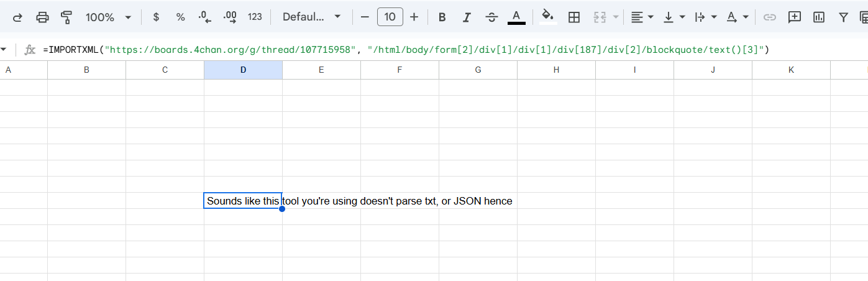Decrease decimal places
This screenshot has height=281, width=868.
(205, 17)
